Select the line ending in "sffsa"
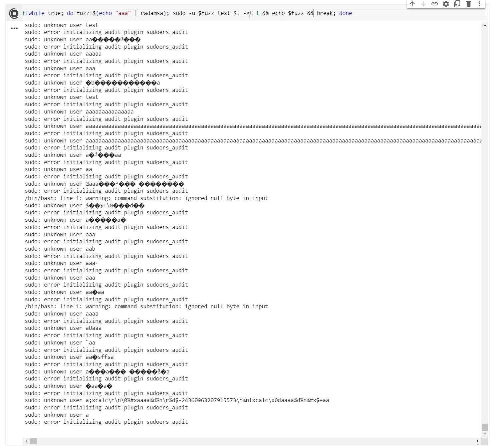Screen dimensions: 490x448 [69, 357]
